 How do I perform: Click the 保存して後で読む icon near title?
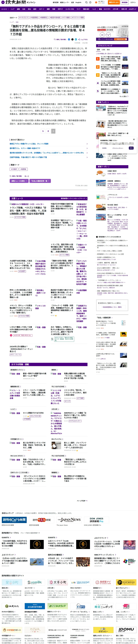[55, 39]
